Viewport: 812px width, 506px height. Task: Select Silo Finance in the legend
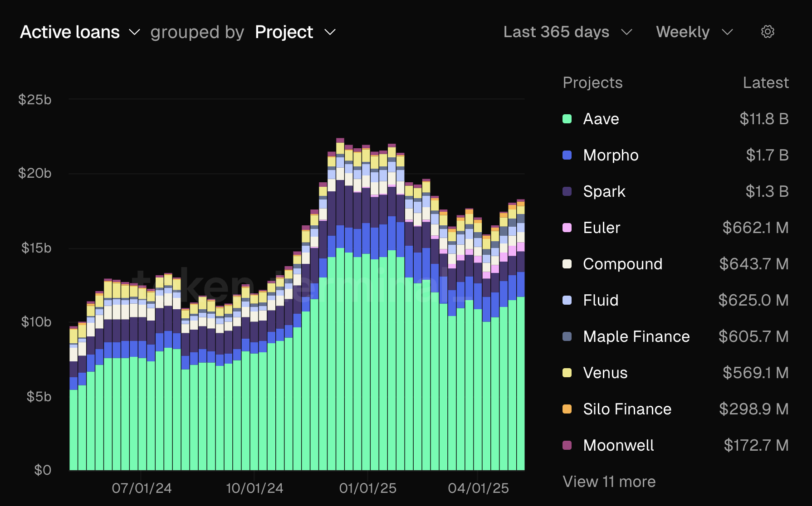click(x=627, y=409)
